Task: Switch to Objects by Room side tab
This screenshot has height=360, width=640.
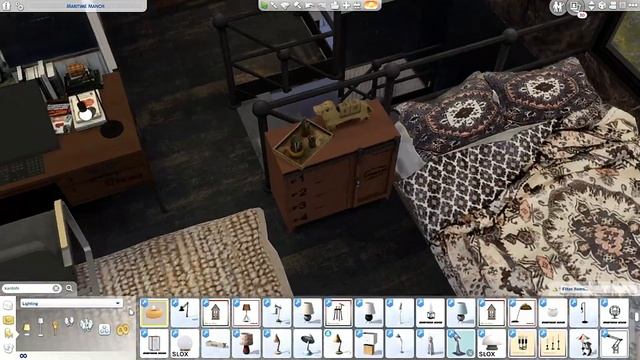Action: click(8, 305)
